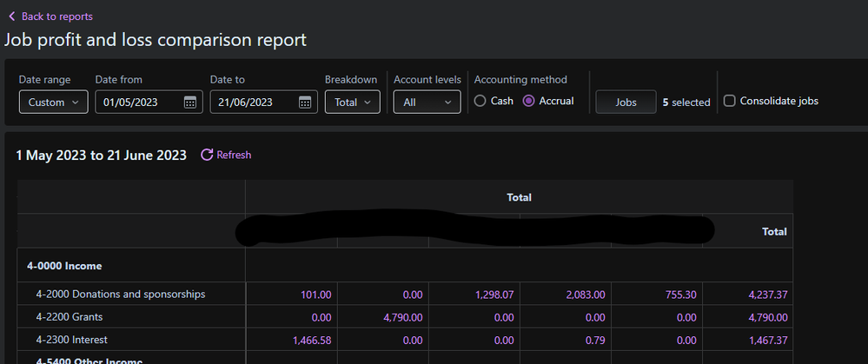Open the Date to calendar picker icon
The height and width of the screenshot is (364, 868).
click(x=305, y=103)
